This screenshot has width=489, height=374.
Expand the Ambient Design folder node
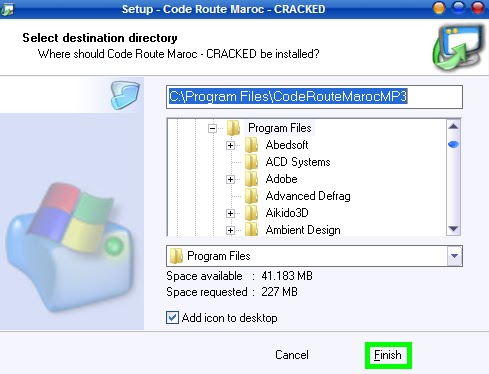click(x=230, y=230)
